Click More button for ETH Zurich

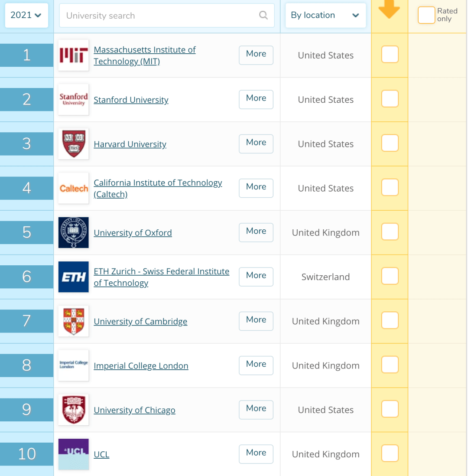(256, 277)
